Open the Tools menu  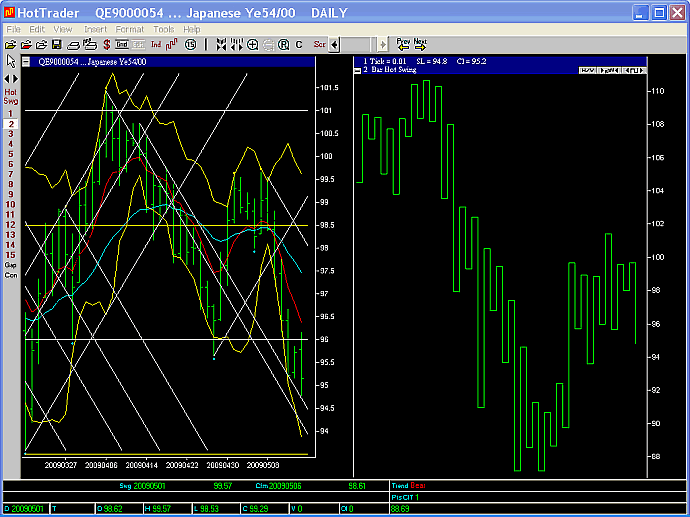pos(164,29)
